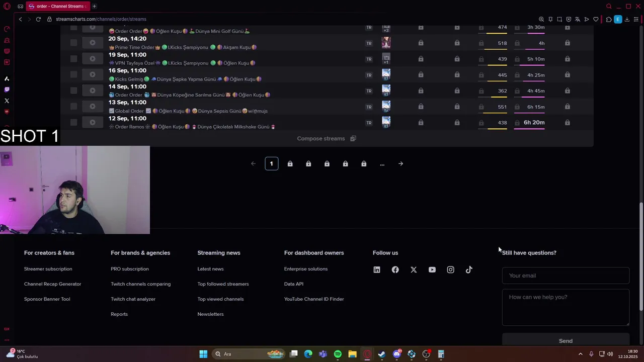Go back with browser back arrow
This screenshot has width=644, height=362.
[20, 19]
